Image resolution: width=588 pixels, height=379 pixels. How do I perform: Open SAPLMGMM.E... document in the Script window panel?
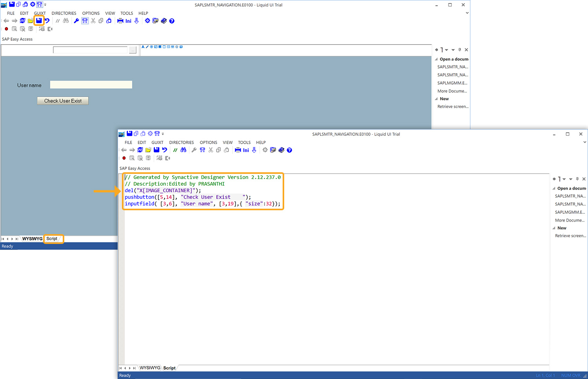pos(570,212)
